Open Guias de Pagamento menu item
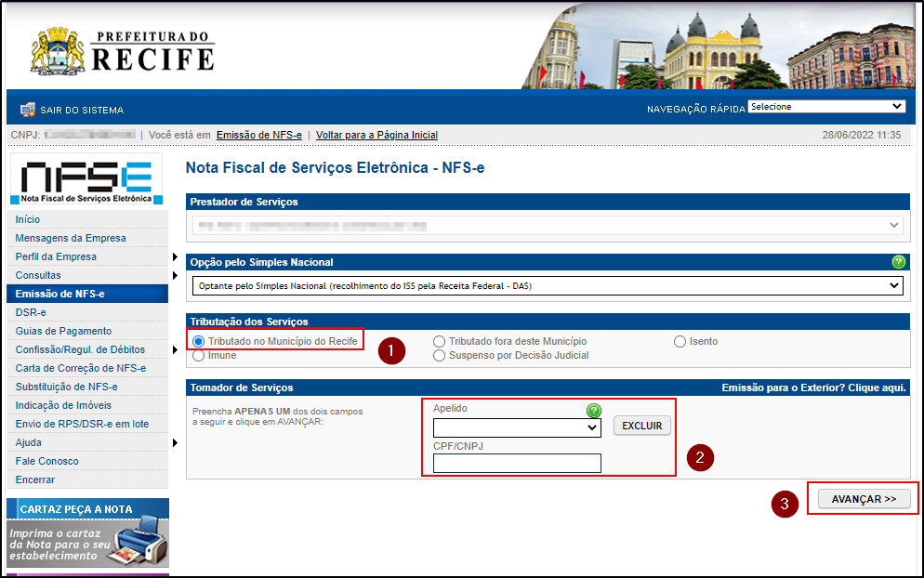924x578 pixels. click(63, 331)
